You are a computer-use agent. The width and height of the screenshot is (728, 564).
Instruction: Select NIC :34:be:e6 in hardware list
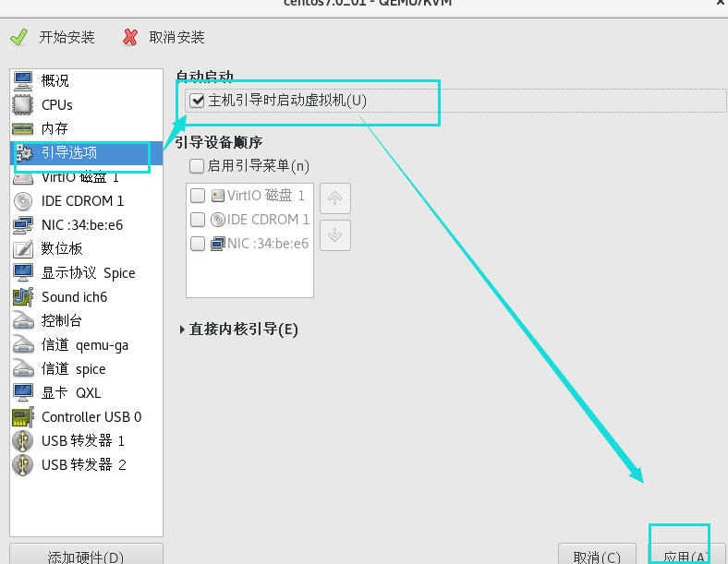click(86, 225)
